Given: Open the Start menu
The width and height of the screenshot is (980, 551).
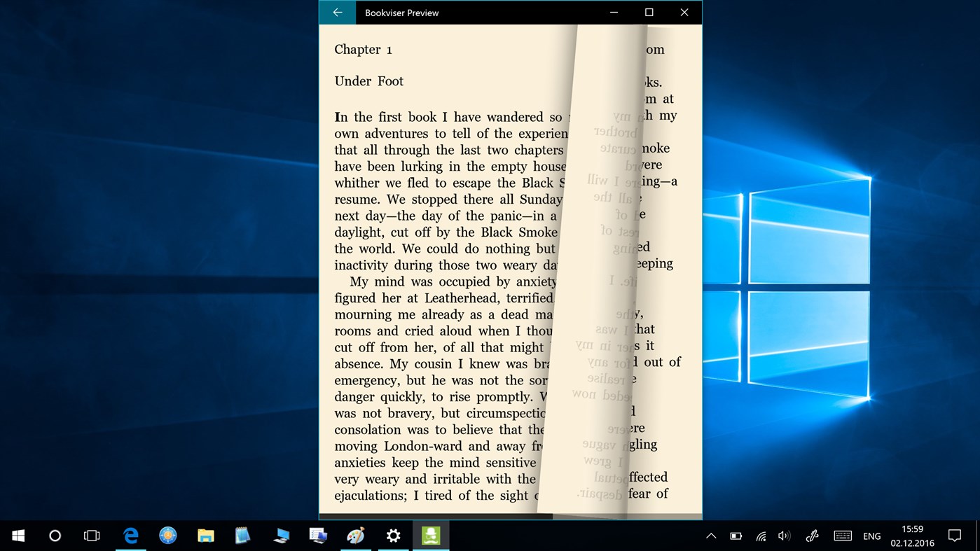Looking at the screenshot, I should point(17,536).
